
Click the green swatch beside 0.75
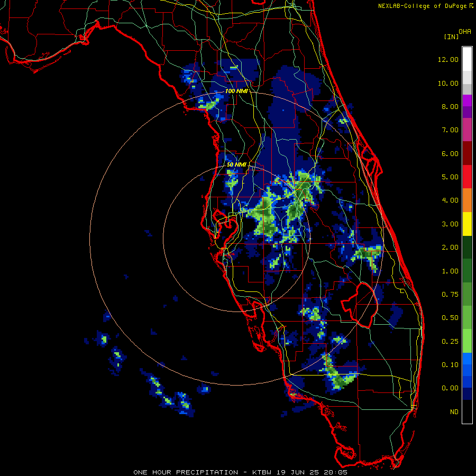tap(467, 294)
